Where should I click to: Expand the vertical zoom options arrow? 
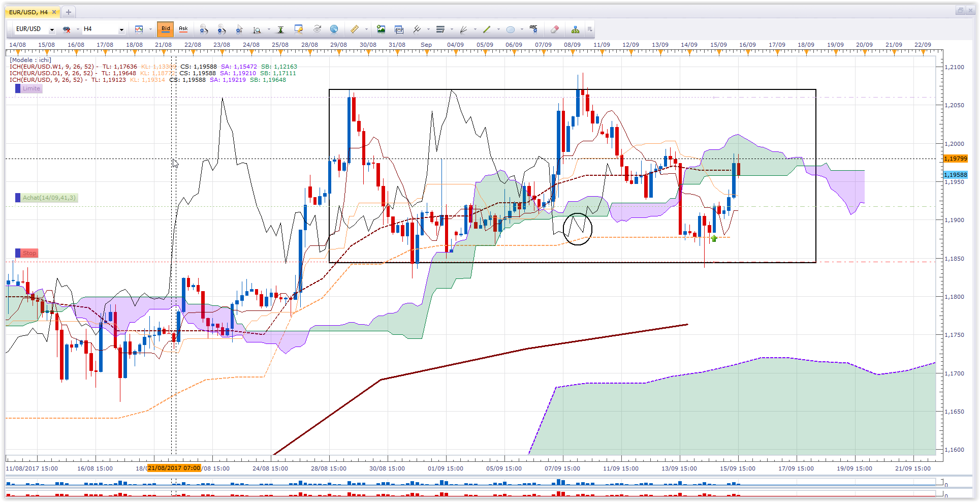tap(269, 29)
